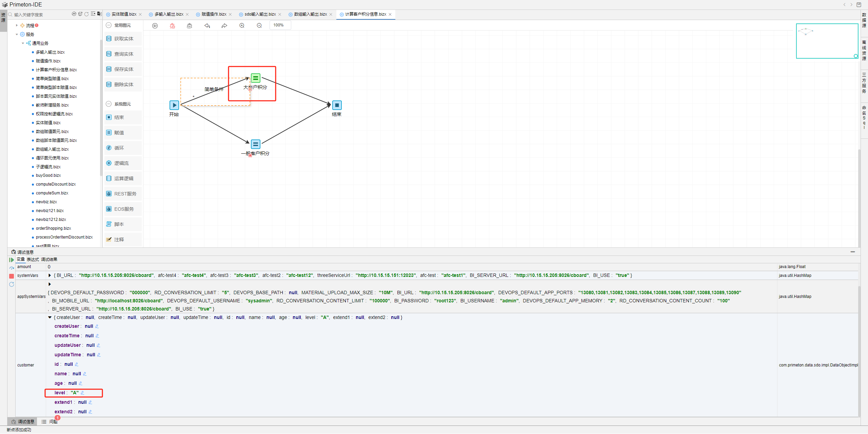Screen dimensions: 868x434
Task: Expand the systemVars object value
Action: point(50,276)
